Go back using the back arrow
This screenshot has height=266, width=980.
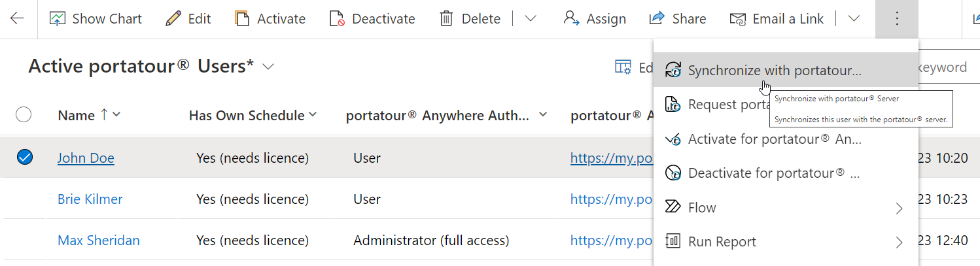(18, 19)
